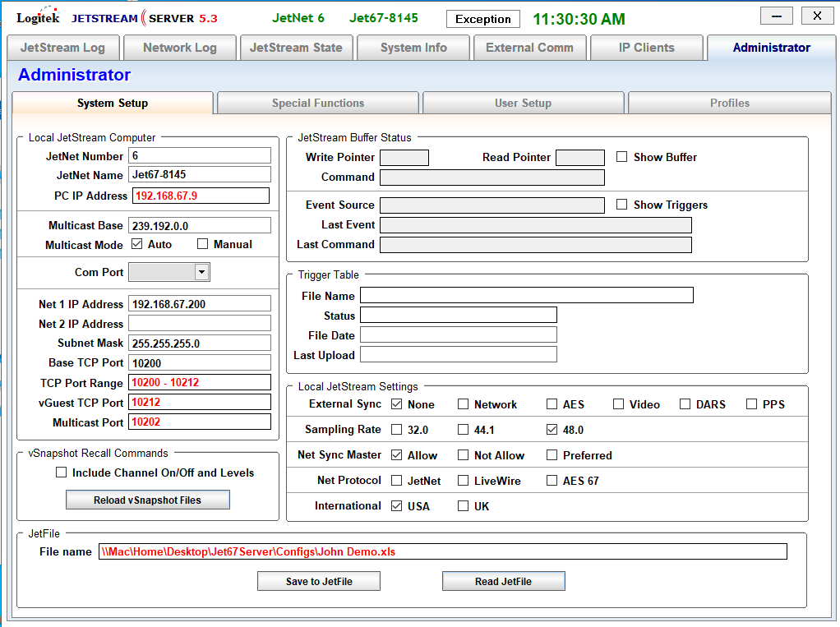Click the Exception button
Viewport: 840px width, 627px height.
tap(483, 19)
